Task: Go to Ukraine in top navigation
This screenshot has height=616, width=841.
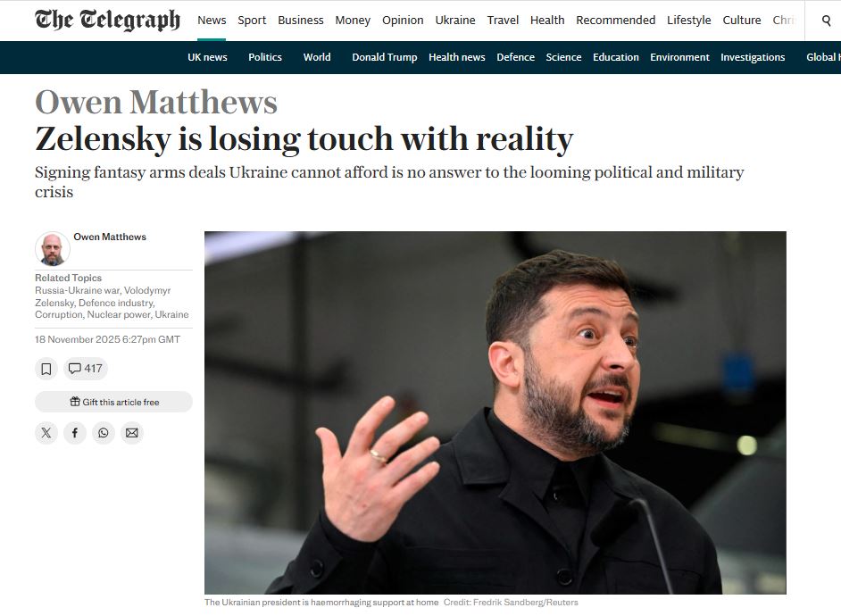Action: click(x=454, y=21)
